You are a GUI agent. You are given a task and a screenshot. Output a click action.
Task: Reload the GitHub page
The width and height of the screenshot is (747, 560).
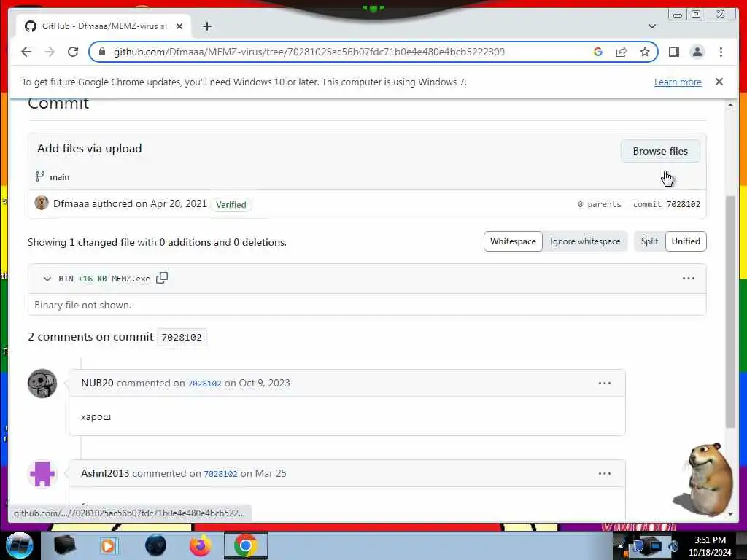pos(73,52)
